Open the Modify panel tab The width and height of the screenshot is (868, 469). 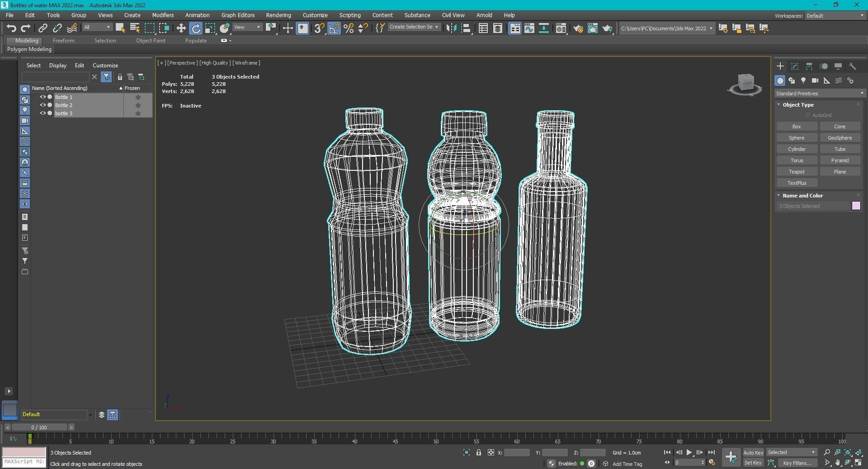[x=794, y=66]
